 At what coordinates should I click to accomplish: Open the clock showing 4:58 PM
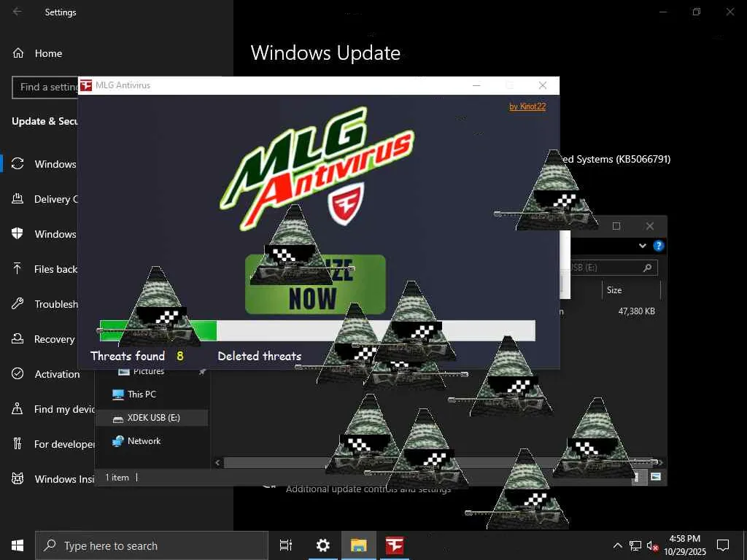coord(684,545)
